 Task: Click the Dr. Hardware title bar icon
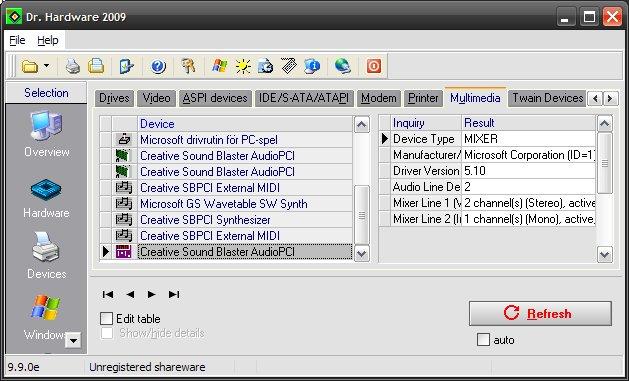click(14, 17)
